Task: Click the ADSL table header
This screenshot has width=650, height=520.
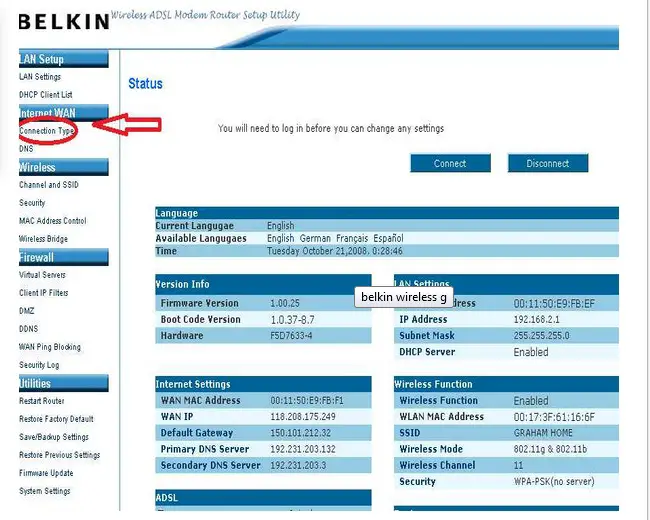Action: pos(263,497)
